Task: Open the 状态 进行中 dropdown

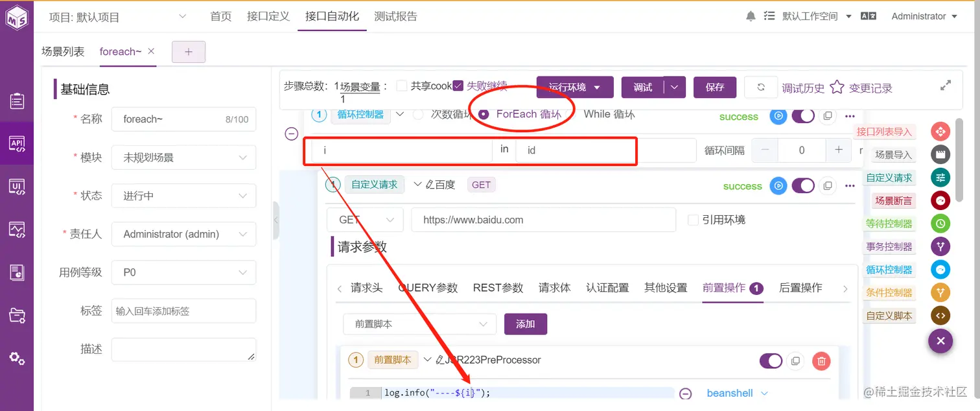Action: 183,196
